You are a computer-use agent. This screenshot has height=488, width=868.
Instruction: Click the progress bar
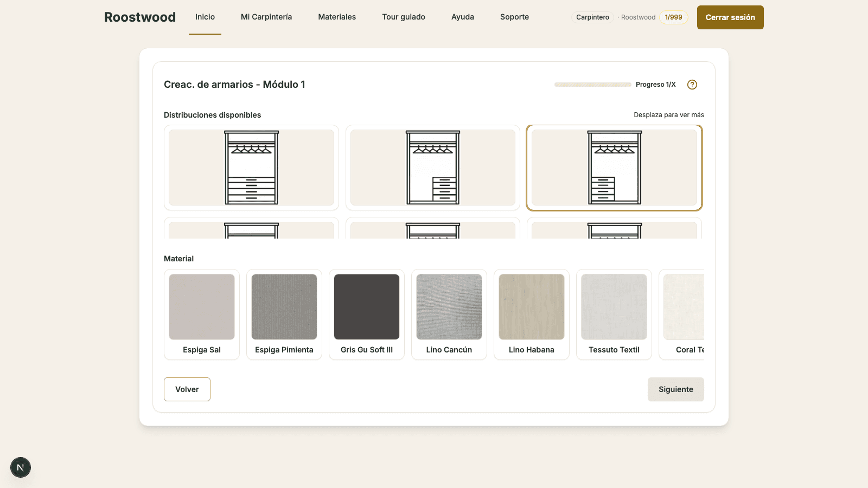pos(592,85)
